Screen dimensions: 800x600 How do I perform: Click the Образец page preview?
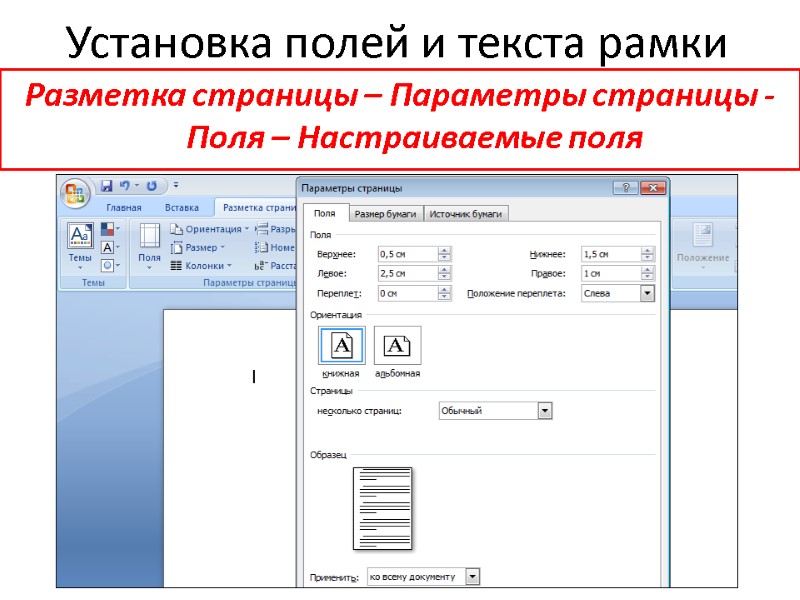(382, 509)
